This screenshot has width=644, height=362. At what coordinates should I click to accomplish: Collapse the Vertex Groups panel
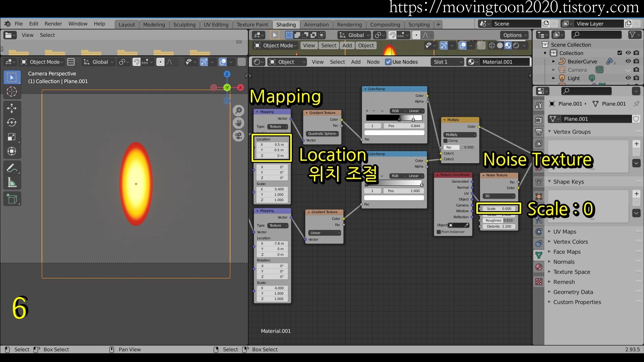click(x=549, y=132)
